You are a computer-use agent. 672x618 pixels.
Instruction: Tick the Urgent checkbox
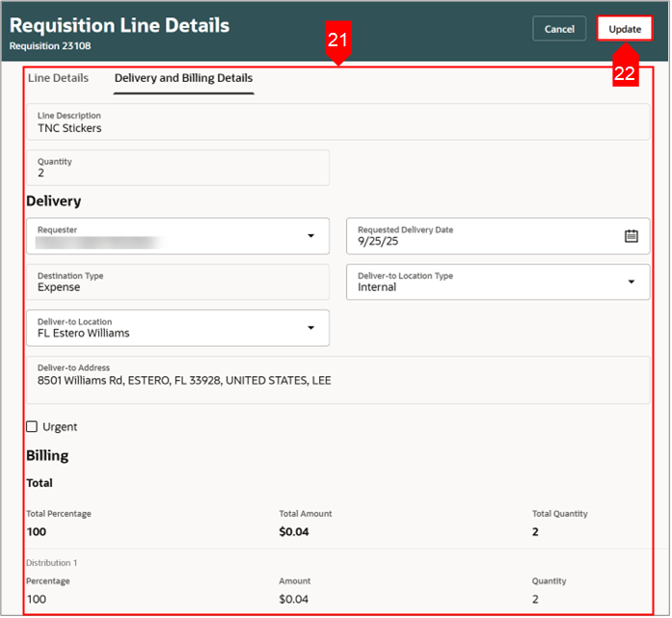tap(32, 427)
